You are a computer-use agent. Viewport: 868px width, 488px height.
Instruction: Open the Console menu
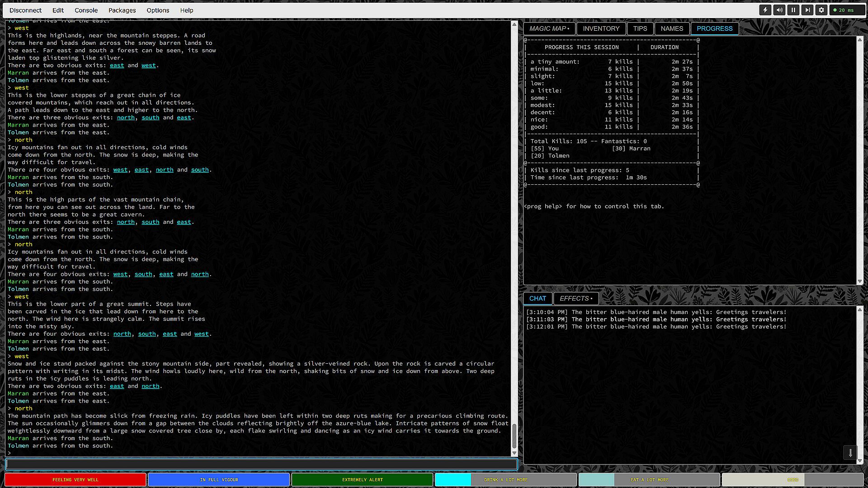pos(86,10)
